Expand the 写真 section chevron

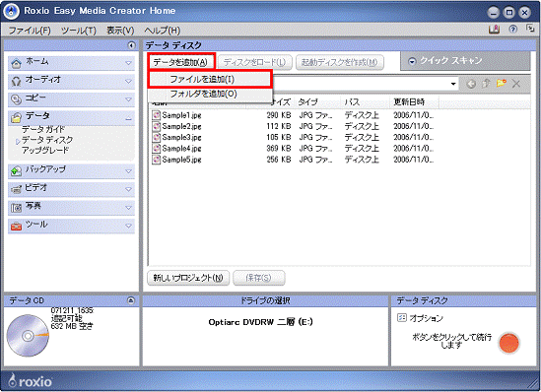(x=128, y=208)
